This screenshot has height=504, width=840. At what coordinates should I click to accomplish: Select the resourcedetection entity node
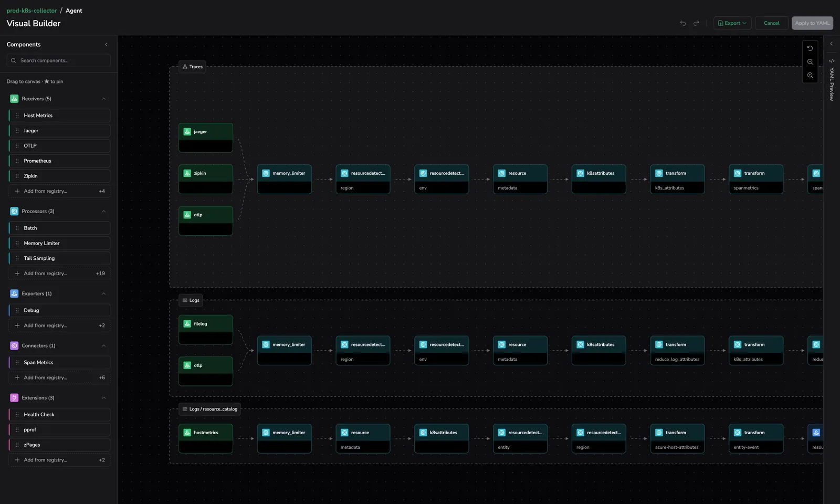click(520, 438)
